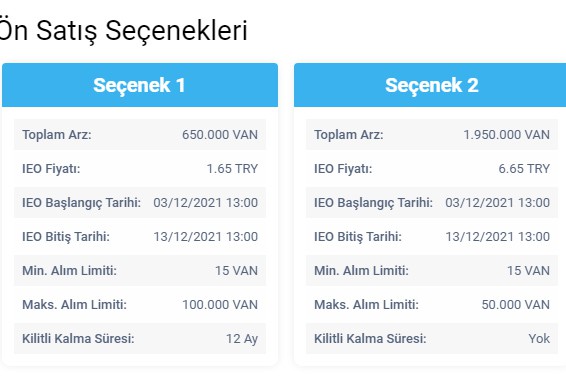The image size is (566, 377).
Task: Click Min. Alım Limiti row in Seçenek 2
Action: (x=432, y=270)
